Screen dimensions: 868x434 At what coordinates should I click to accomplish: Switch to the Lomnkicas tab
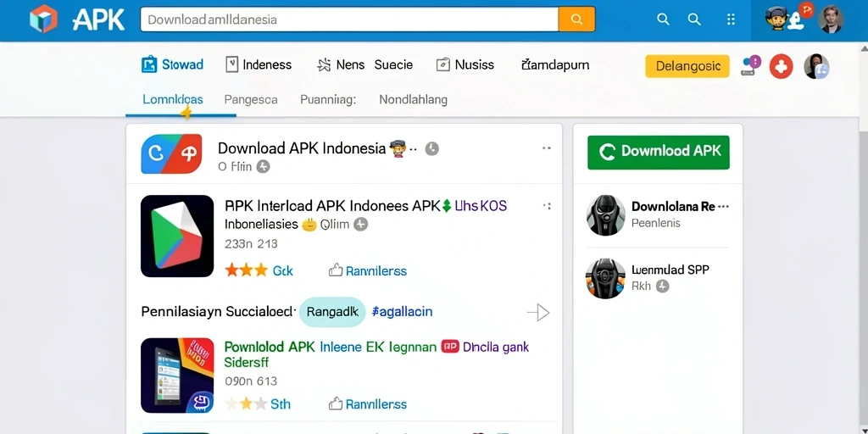click(173, 100)
